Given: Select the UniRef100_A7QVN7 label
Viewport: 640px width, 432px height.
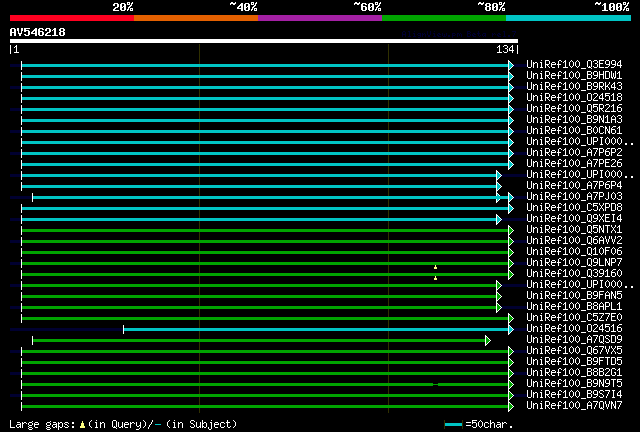Looking at the screenshot, I should tap(574, 405).
